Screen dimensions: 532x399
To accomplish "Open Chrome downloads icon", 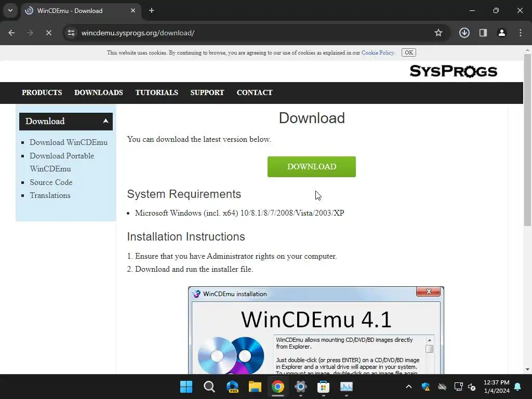I will [464, 33].
